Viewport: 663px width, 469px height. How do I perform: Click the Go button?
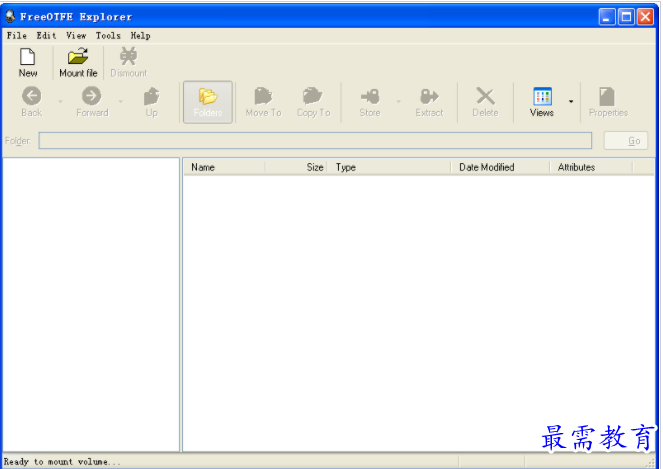(x=626, y=140)
